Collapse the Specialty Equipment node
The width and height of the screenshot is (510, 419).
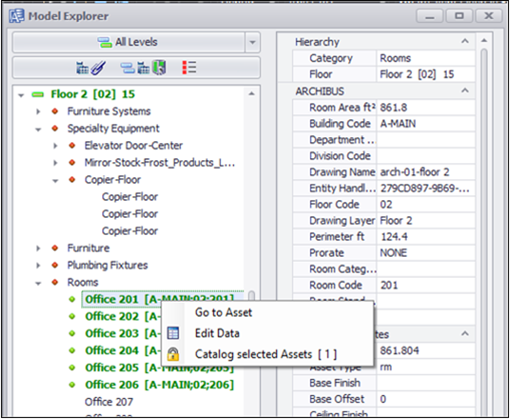[38, 129]
